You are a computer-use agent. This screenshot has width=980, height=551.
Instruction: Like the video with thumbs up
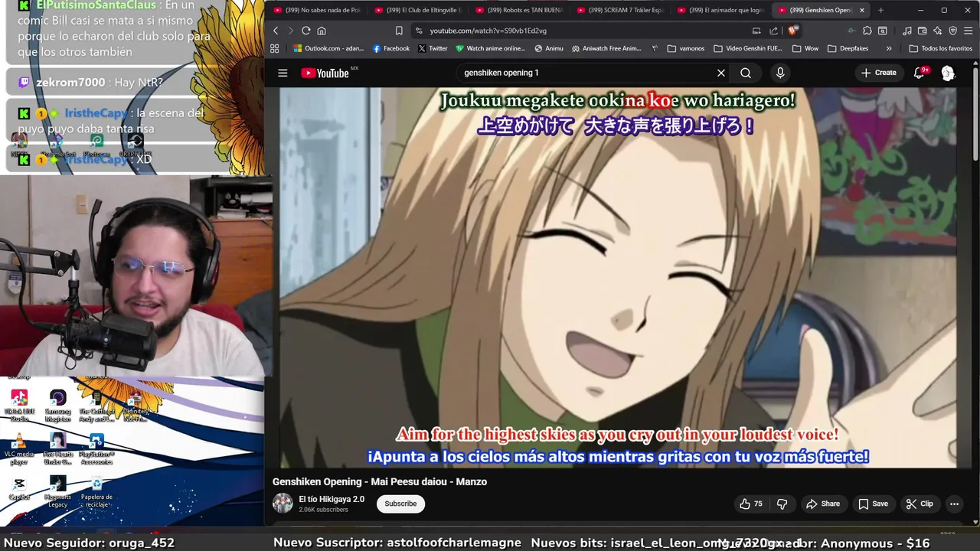(750, 504)
